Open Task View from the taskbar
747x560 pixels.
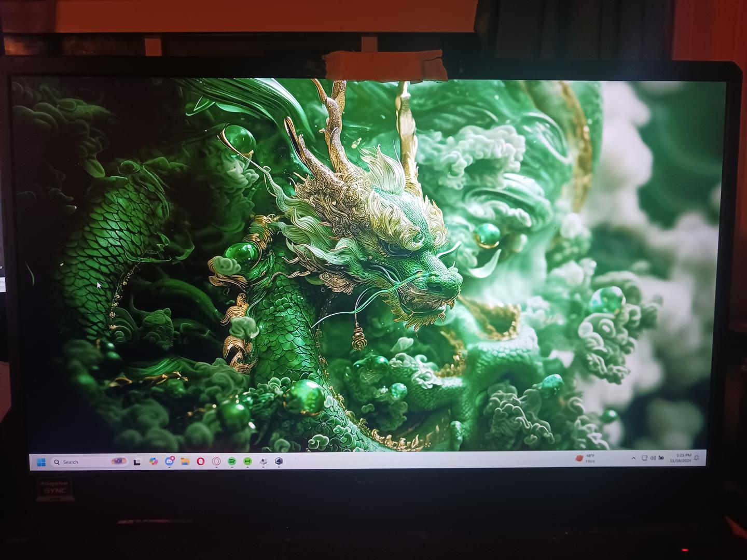click(137, 461)
